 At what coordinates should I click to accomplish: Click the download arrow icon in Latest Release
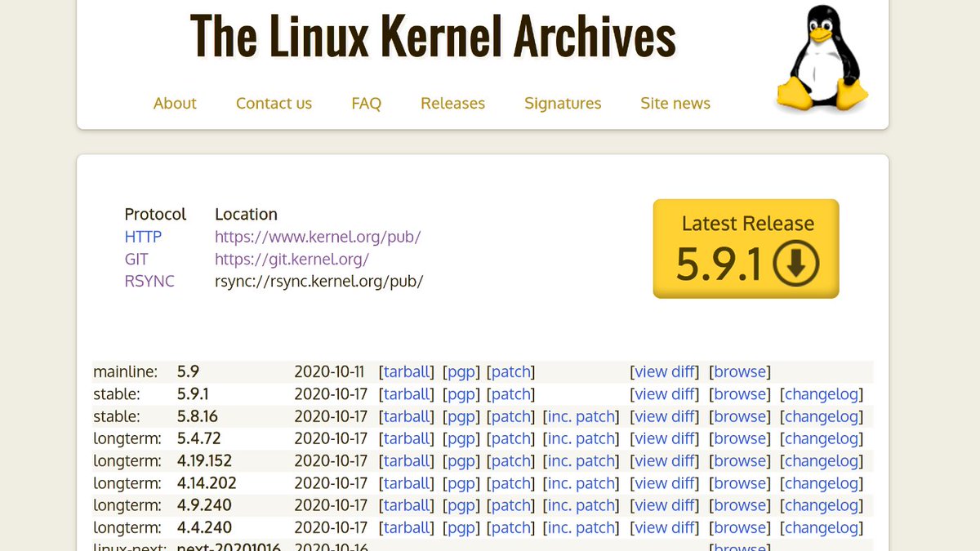click(x=796, y=264)
